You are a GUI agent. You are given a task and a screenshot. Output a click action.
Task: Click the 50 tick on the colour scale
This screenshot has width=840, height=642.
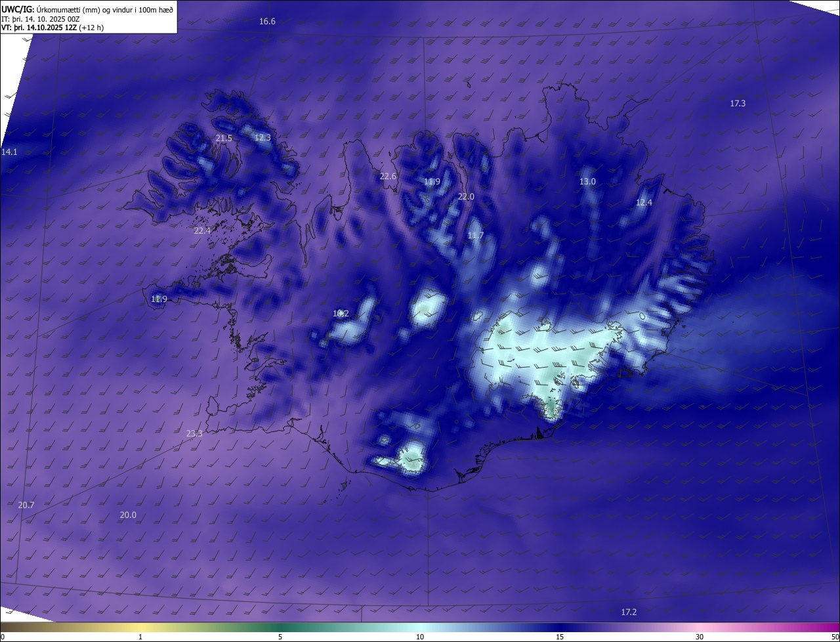click(835, 637)
